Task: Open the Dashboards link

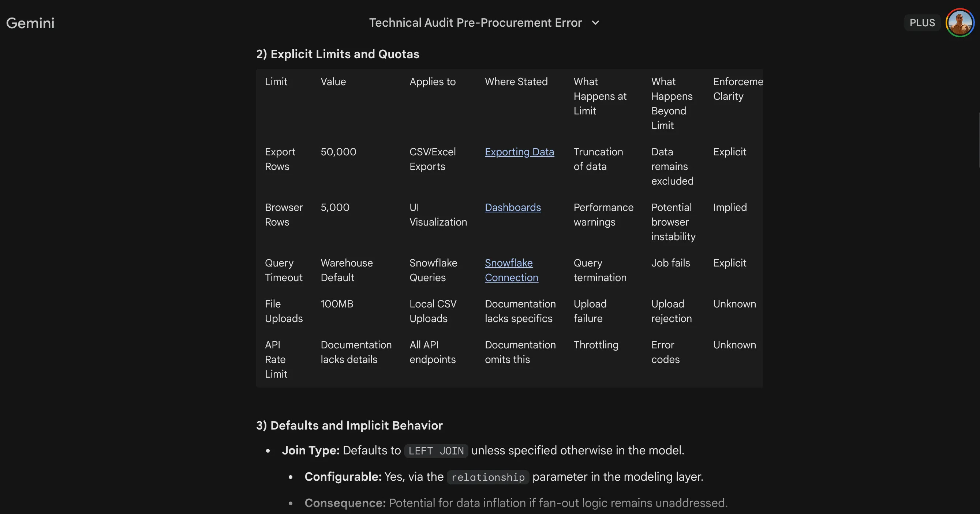Action: (512, 207)
